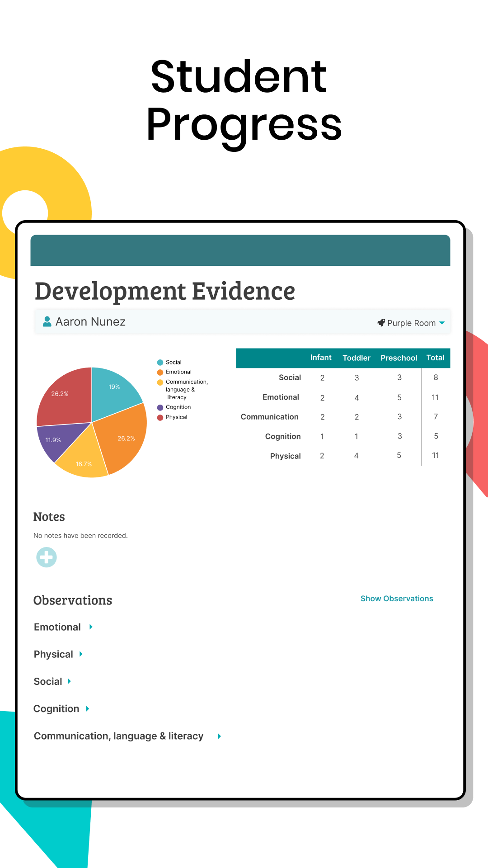
Task: Click the Aaron Nunez student name
Action: [90, 321]
